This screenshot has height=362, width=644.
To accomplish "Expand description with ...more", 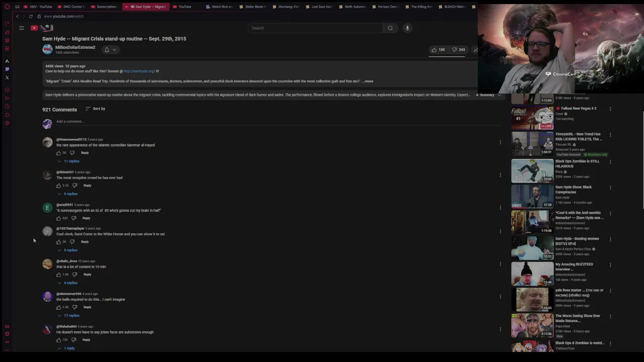I will point(368,81).
